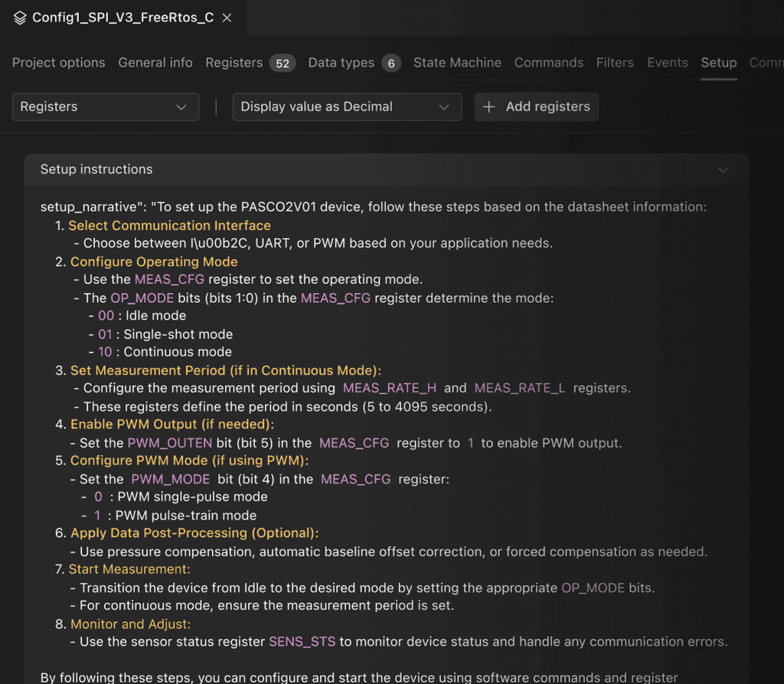
Task: Close the Config1_SPI_V3_FreeRtos_C tab
Action: pos(227,18)
